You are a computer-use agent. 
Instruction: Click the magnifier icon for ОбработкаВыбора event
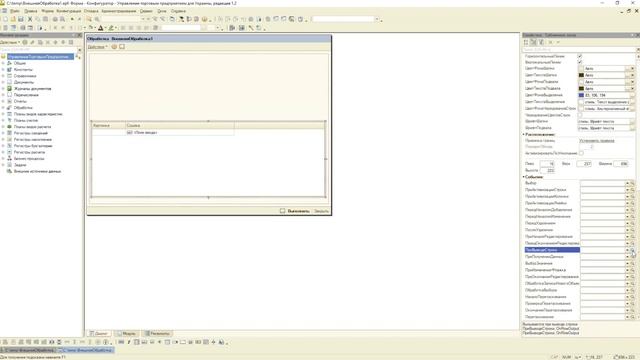tap(633, 290)
